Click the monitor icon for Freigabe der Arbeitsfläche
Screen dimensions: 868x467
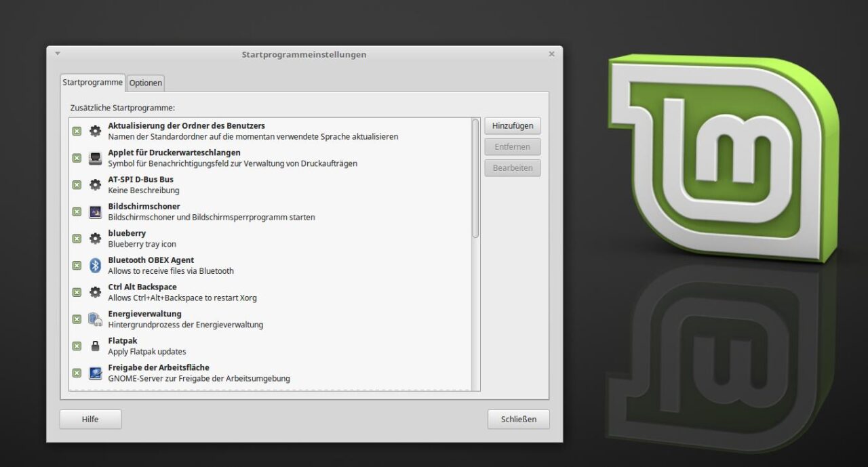pyautogui.click(x=95, y=372)
